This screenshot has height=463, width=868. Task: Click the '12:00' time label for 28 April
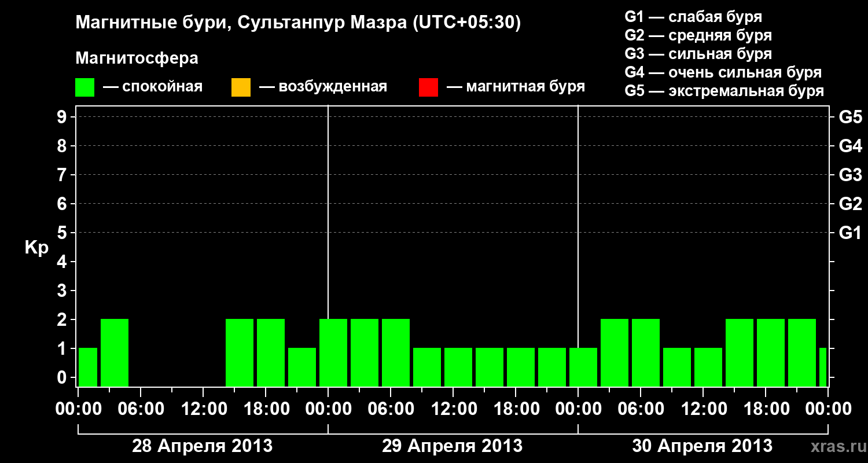203,409
